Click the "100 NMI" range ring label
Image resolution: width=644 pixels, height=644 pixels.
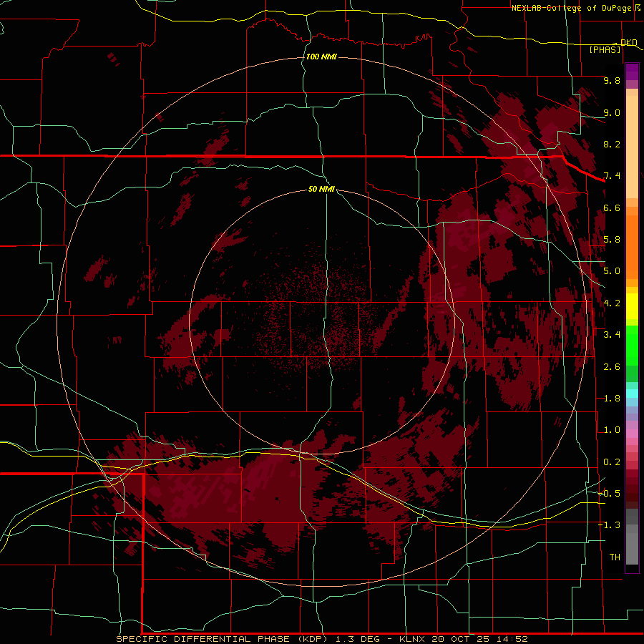(x=321, y=57)
